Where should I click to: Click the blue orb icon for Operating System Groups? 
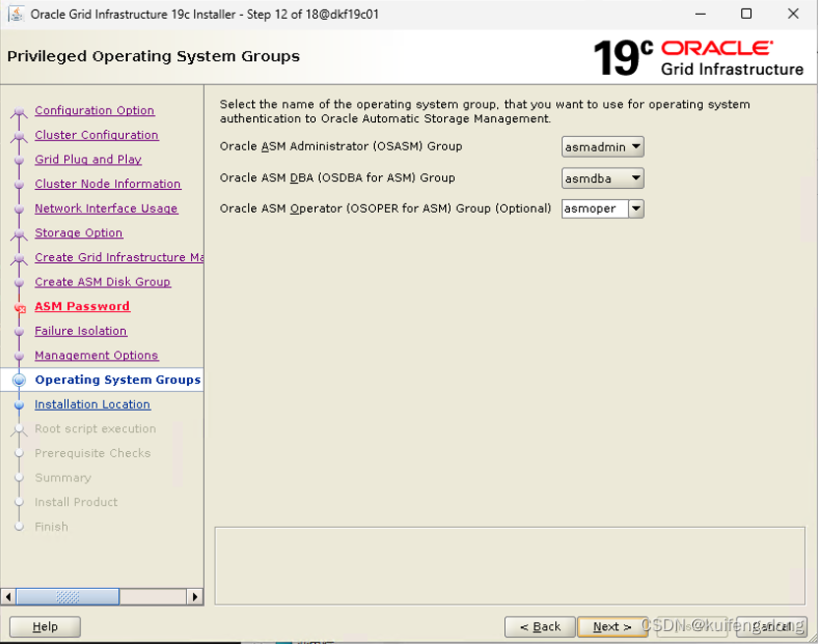20,380
